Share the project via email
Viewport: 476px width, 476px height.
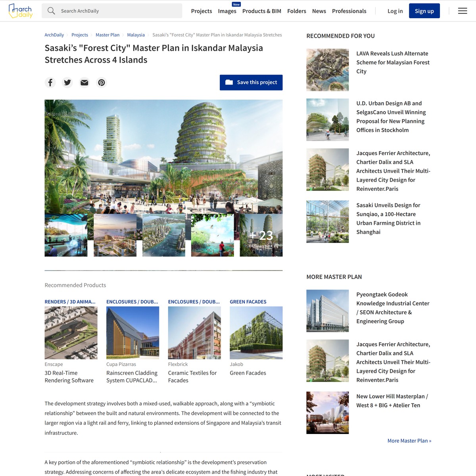[x=84, y=83]
